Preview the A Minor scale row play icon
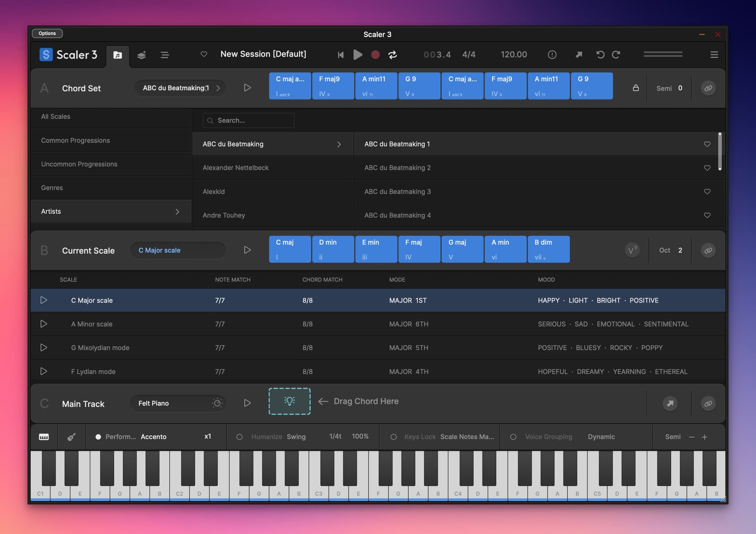The image size is (756, 534). tap(44, 324)
